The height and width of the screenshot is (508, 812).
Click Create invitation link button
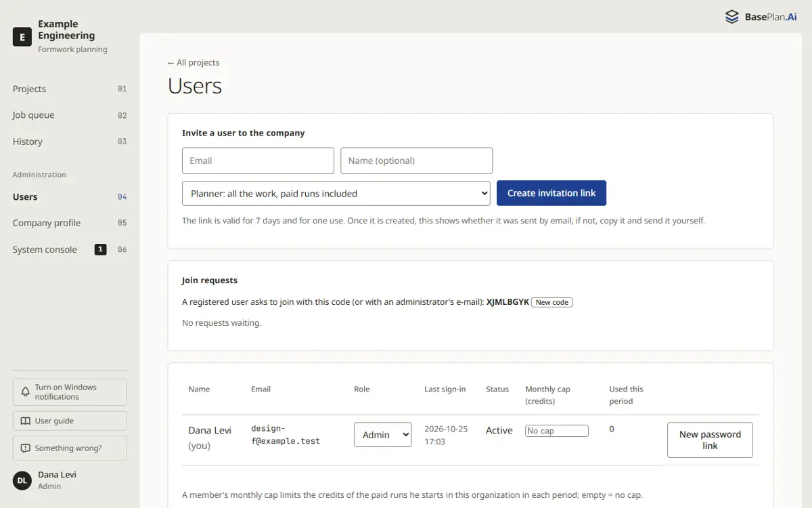[x=551, y=193]
